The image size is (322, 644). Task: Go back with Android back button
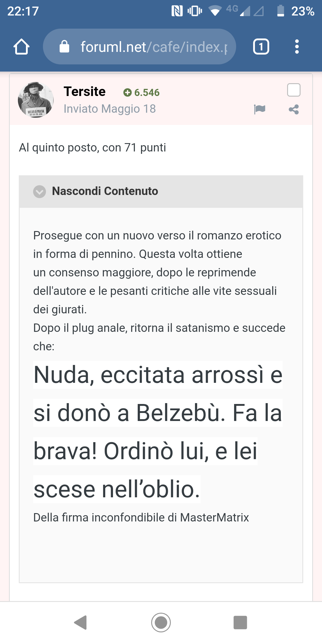click(80, 622)
